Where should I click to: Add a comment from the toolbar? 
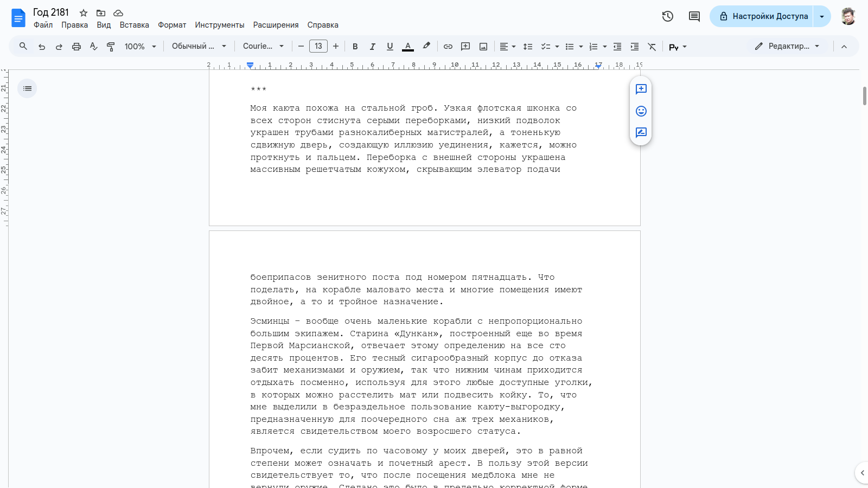465,47
